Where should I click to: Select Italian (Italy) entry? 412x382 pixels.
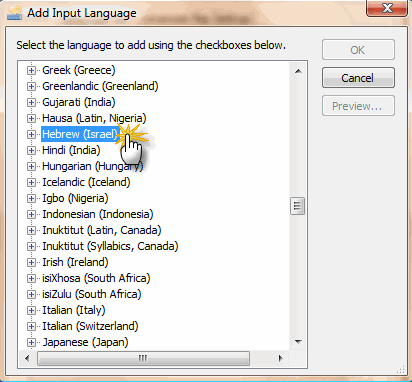(74, 310)
